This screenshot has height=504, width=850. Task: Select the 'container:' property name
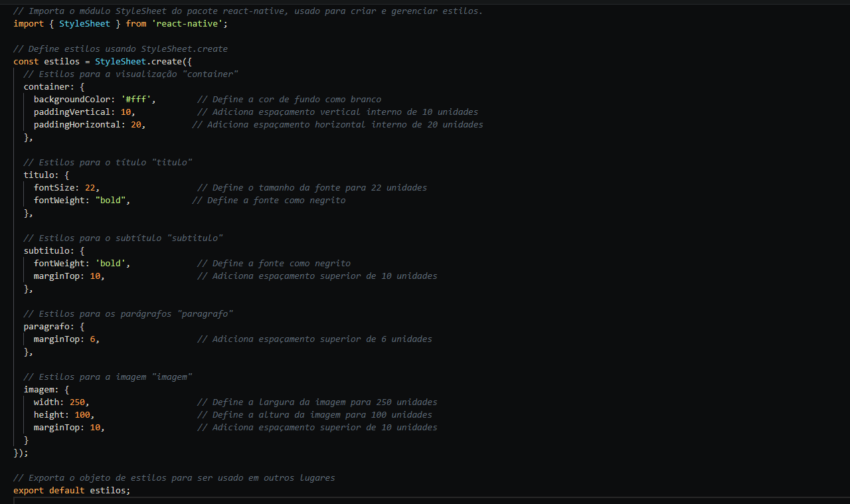49,87
